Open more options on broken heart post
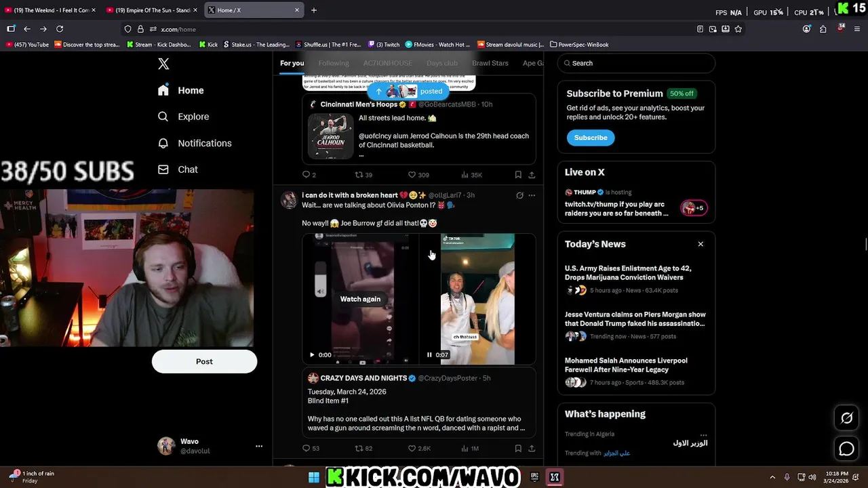 pos(532,195)
